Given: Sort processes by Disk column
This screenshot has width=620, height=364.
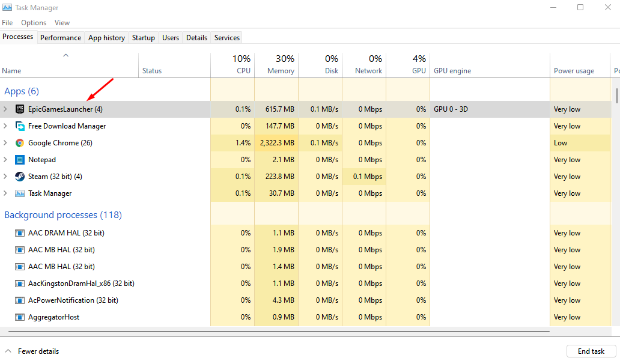Looking at the screenshot, I should click(320, 65).
